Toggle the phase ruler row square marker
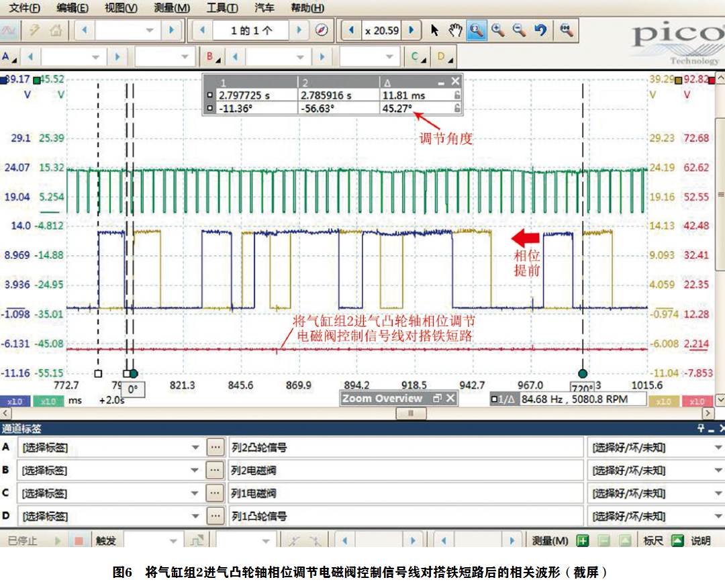Image resolution: width=725 pixels, height=588 pixels. [210, 108]
